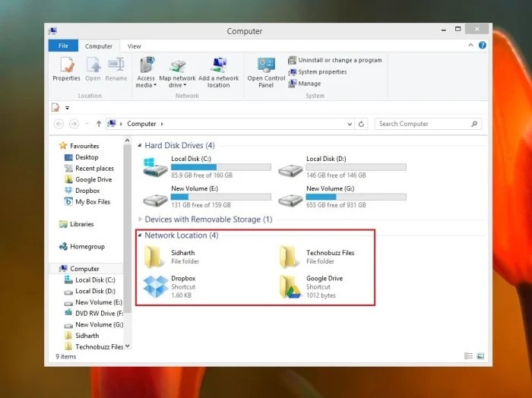Image resolution: width=532 pixels, height=398 pixels.
Task: Click the sidebar scroll down arrow
Action: (x=127, y=346)
